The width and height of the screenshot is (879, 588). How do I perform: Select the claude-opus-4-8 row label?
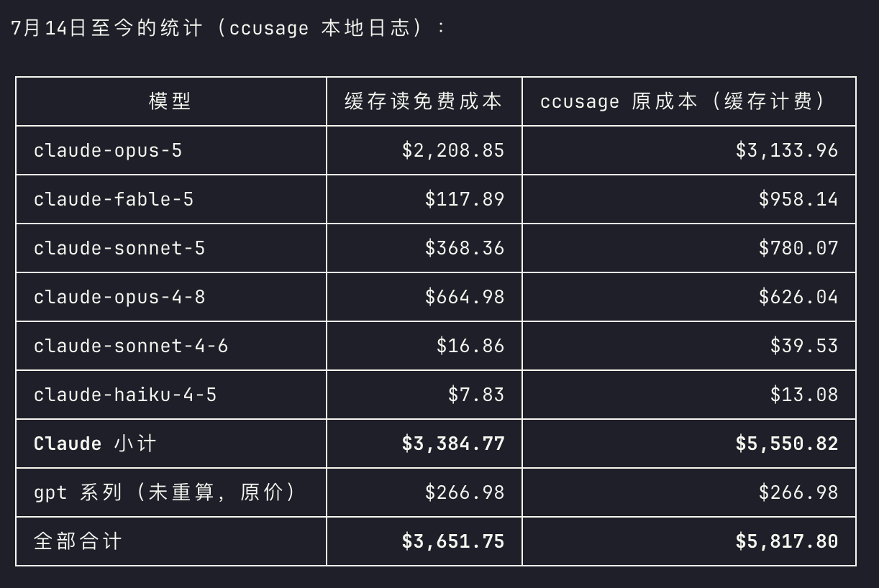119,297
